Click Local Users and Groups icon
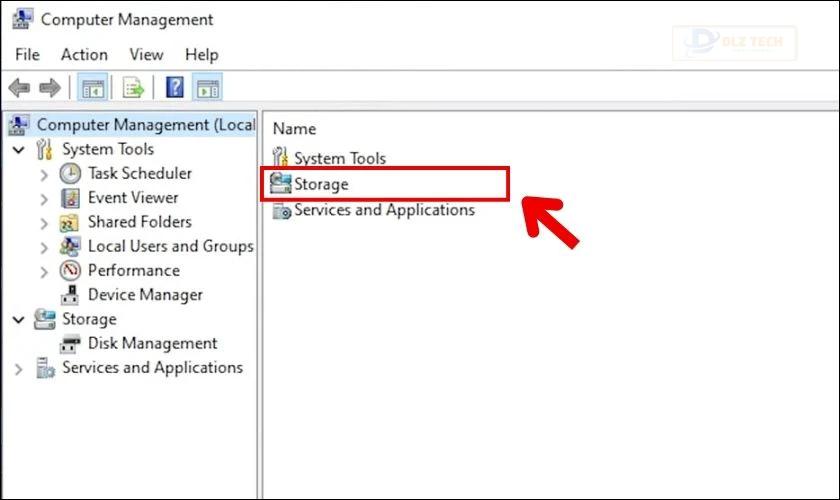Image resolution: width=840 pixels, height=500 pixels. 70,247
